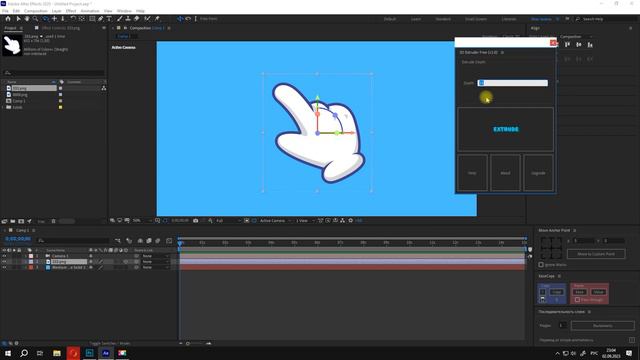Hide the Camera 1 layer via eye icon
Image resolution: width=640 pixels, height=360 pixels.
pyautogui.click(x=4, y=256)
